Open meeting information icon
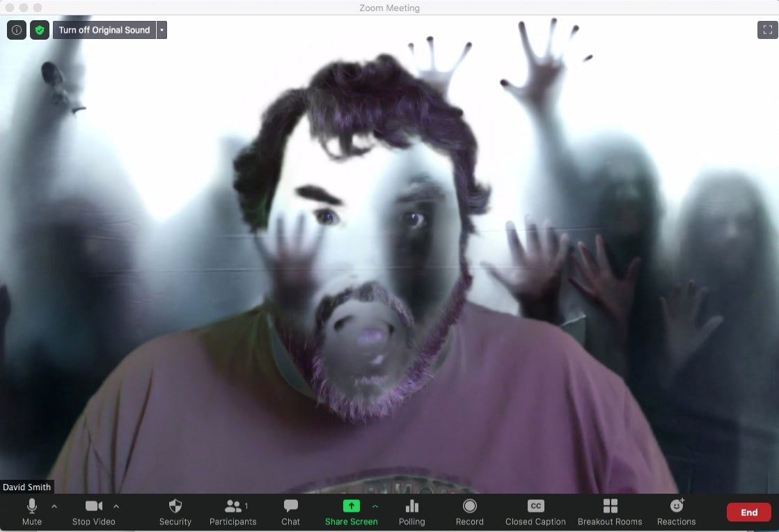This screenshot has height=532, width=779. coord(17,30)
